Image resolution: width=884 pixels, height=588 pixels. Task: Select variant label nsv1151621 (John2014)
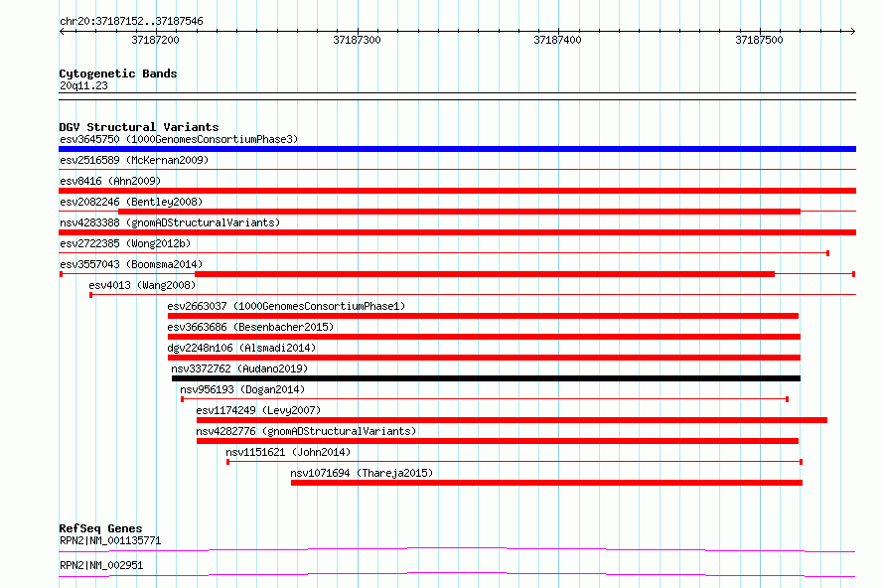tap(288, 452)
